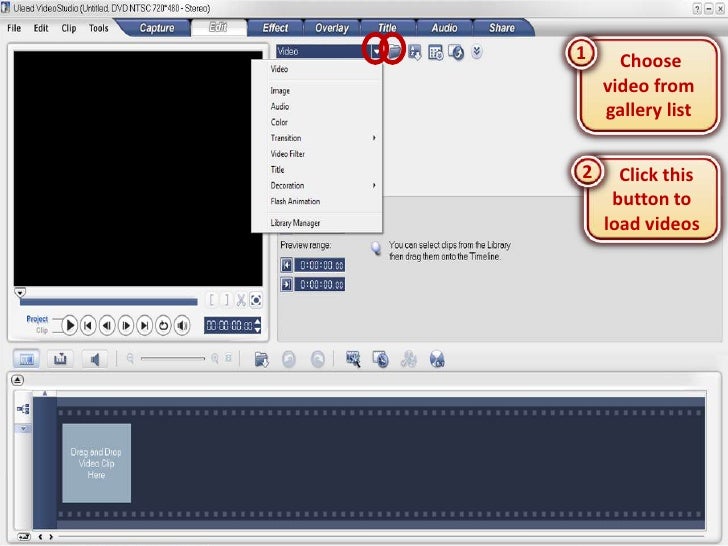This screenshot has width=728, height=546.
Task: Expand the library panel double-chevron
Action: (476, 51)
